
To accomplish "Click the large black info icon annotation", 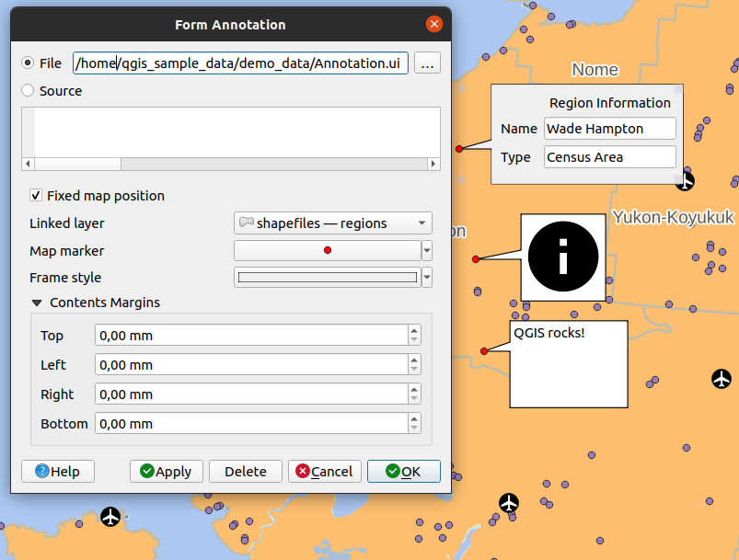I will (562, 257).
